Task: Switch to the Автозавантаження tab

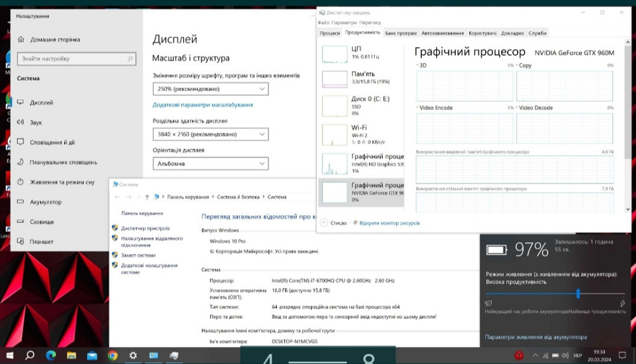Action: point(443,33)
